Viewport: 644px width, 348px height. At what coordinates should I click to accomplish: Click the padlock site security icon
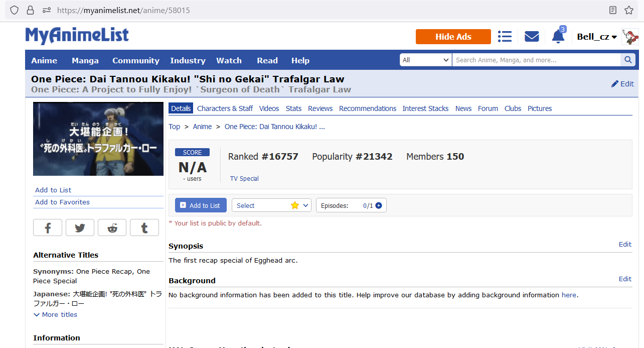tap(30, 10)
